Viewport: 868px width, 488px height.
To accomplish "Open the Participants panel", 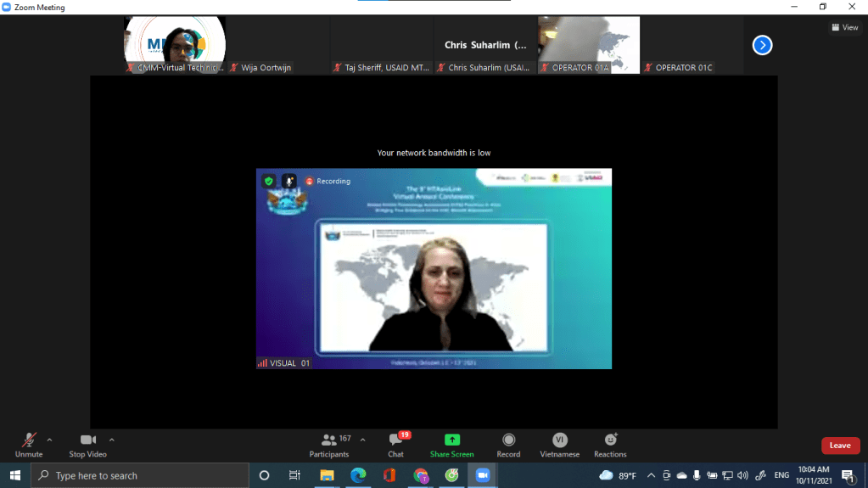I will pyautogui.click(x=329, y=444).
